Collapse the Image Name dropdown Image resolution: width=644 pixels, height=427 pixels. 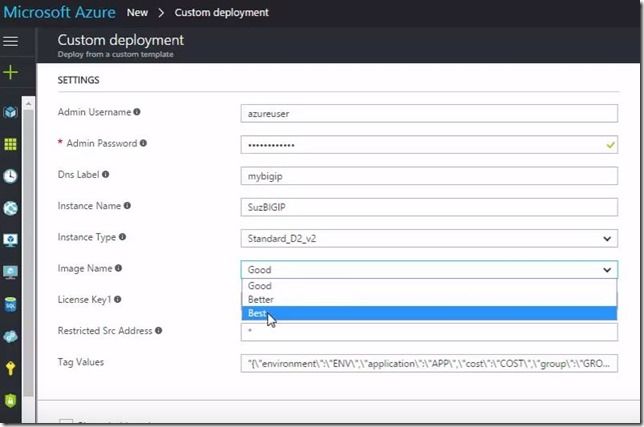[x=607, y=269]
